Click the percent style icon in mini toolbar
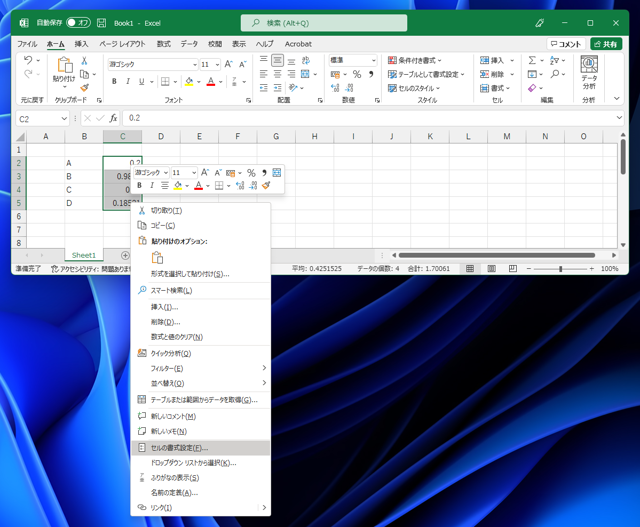 [251, 173]
